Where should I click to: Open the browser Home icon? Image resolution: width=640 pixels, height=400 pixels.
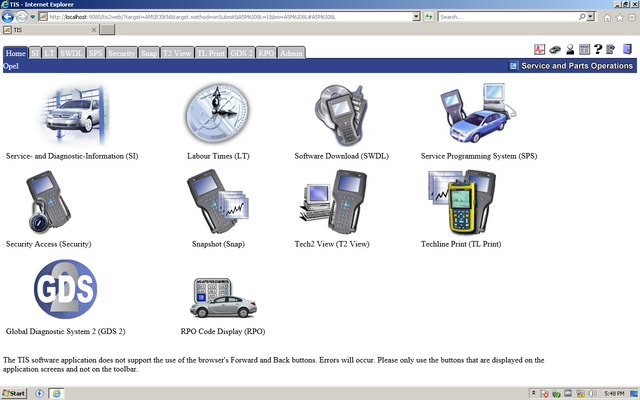607,18
